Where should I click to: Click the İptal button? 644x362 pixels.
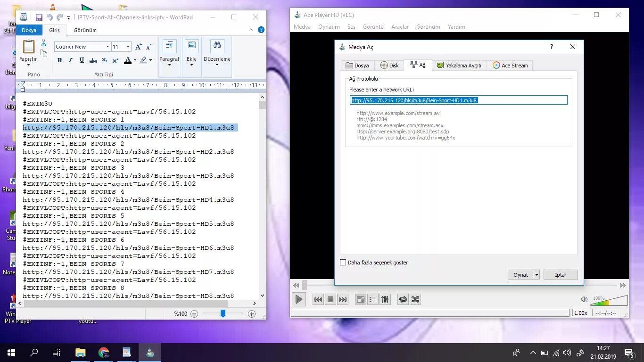point(560,275)
